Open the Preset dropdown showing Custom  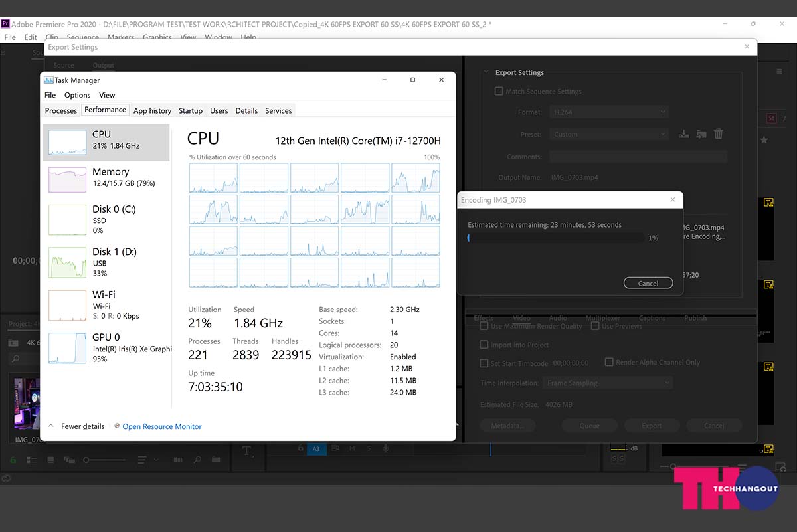608,134
